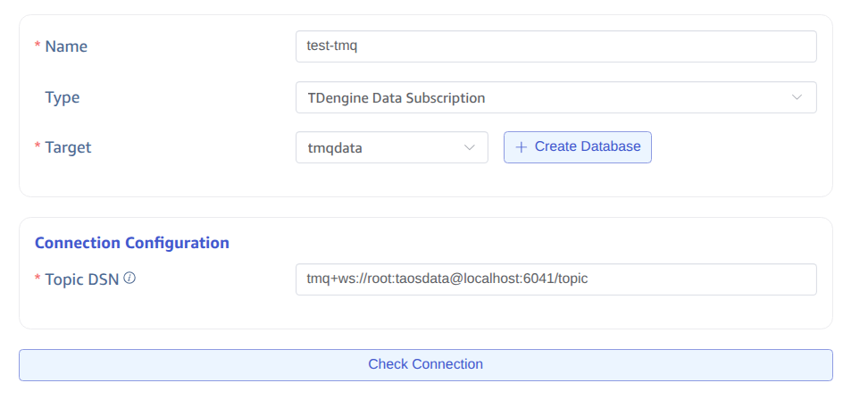Click the Topic DSN label text

pos(82,279)
